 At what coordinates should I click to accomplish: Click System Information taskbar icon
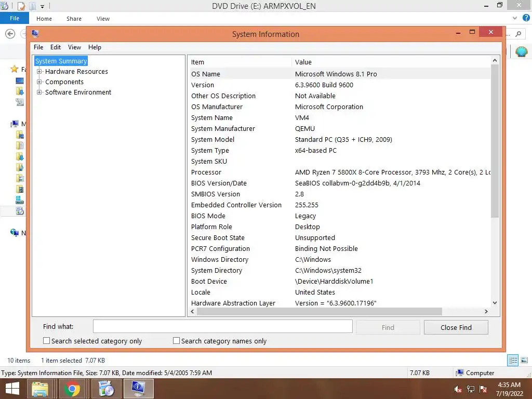pos(138,389)
